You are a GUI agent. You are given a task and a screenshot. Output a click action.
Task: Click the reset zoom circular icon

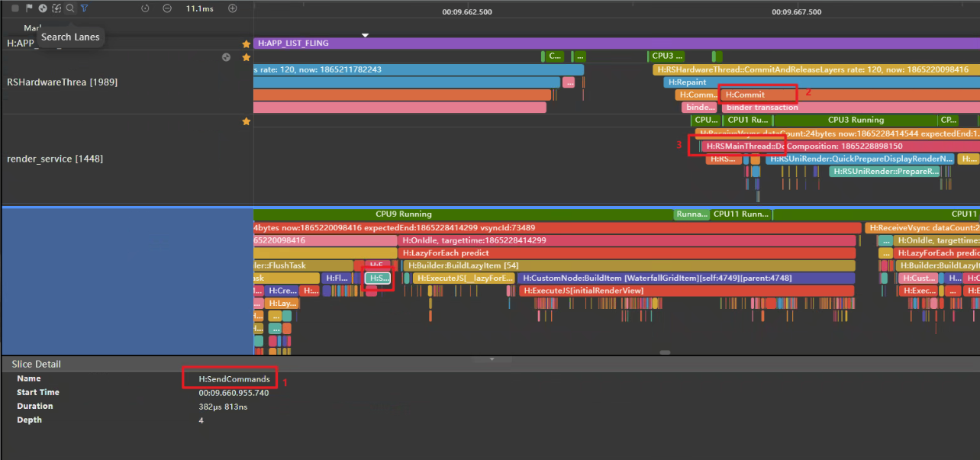pos(145,8)
